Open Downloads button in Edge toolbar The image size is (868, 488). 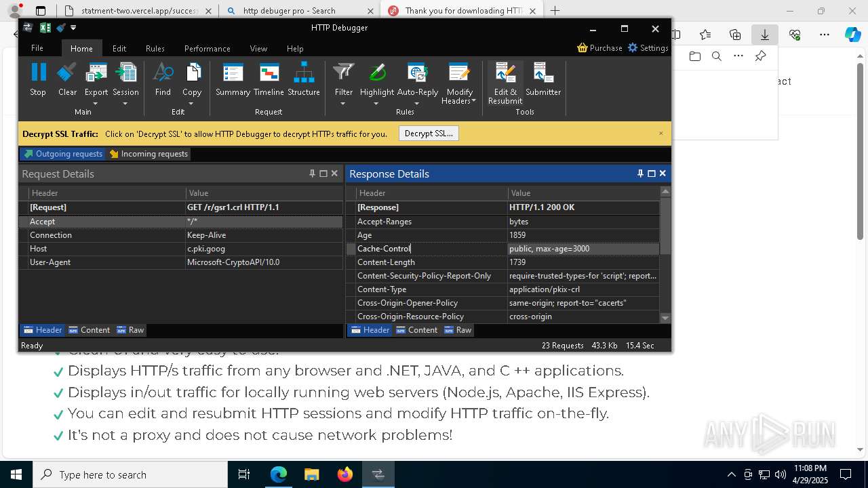[764, 35]
